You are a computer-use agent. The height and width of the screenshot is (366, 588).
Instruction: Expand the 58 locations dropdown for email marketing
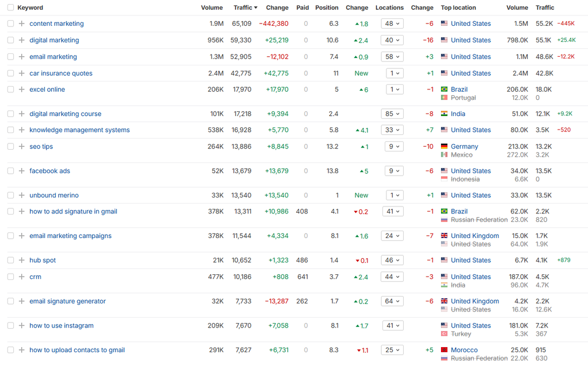[x=392, y=57]
